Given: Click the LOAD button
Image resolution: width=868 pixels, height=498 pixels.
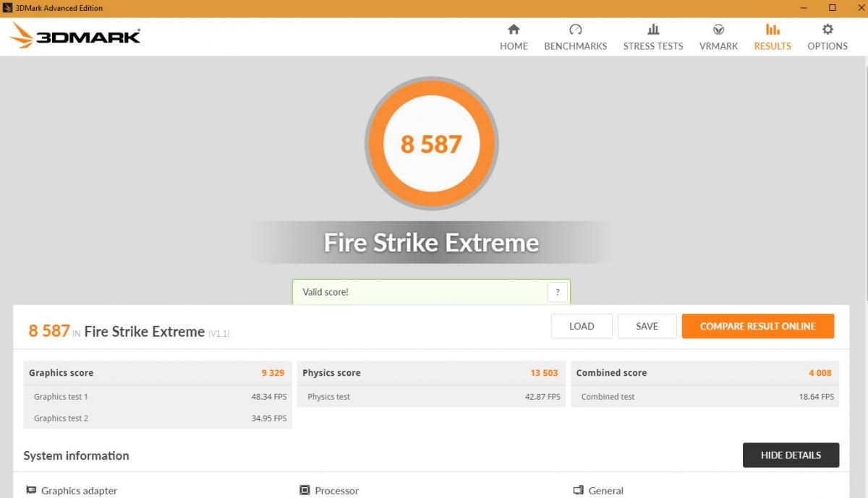Looking at the screenshot, I should point(582,326).
